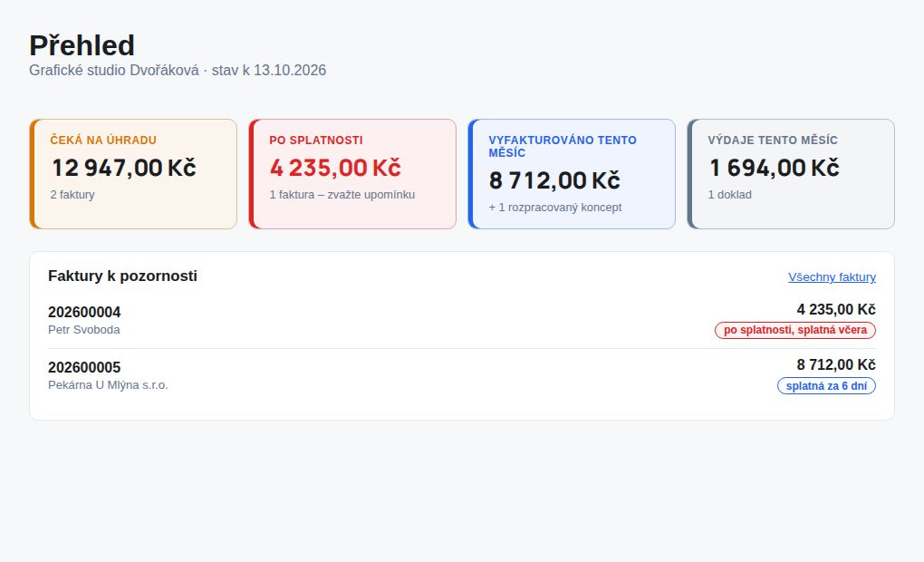Image resolution: width=924 pixels, height=562 pixels.
Task: Select "8 712,00 Kč" in the Vyfakturováno card
Action: pyautogui.click(x=553, y=180)
